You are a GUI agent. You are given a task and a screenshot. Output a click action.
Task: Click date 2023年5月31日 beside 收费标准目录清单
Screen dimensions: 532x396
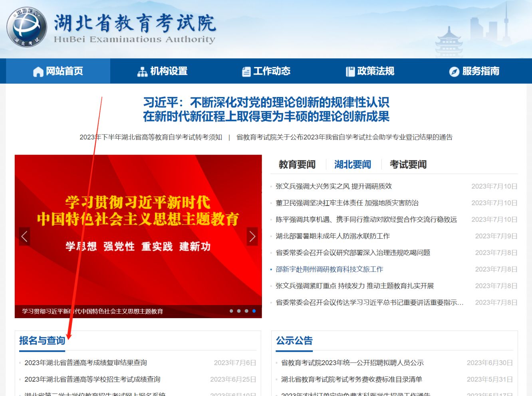[490, 379]
